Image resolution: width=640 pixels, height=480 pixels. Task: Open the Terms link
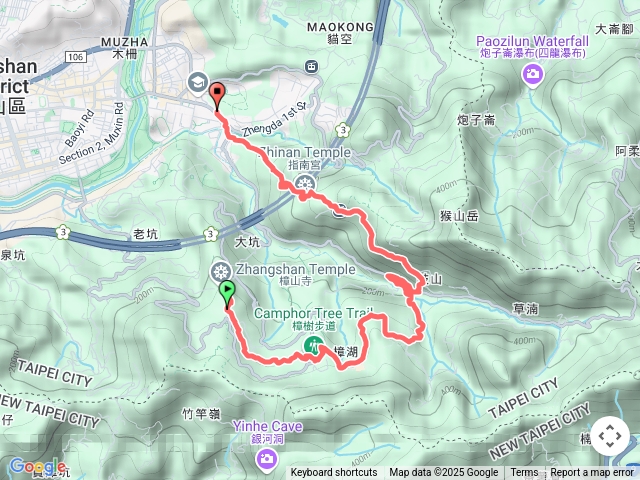[x=524, y=473]
